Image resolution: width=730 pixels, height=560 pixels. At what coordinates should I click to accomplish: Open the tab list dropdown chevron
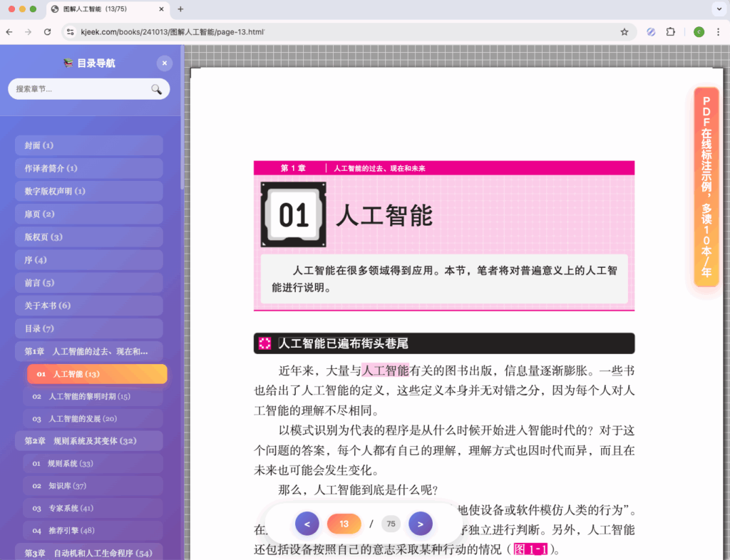coord(717,9)
